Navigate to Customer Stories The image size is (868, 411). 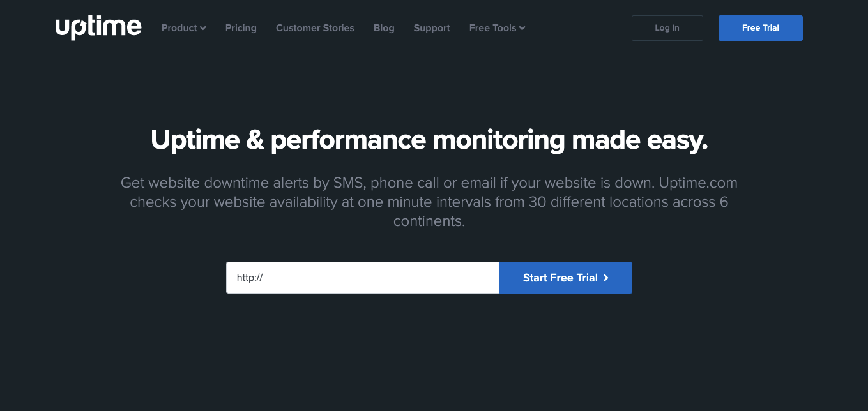point(315,28)
